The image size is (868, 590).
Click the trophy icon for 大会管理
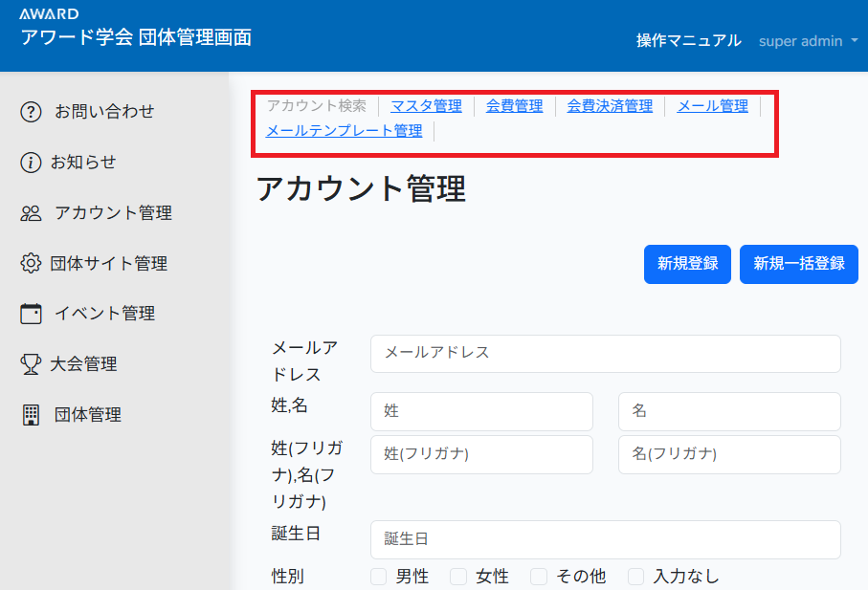32,364
